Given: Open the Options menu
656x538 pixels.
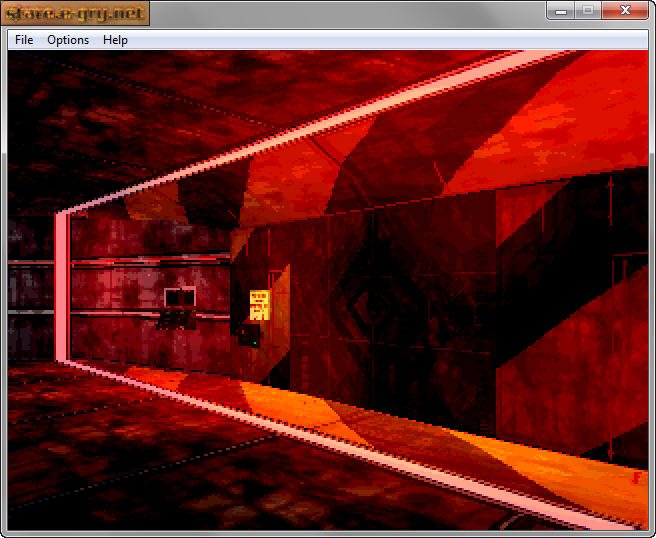Looking at the screenshot, I should [68, 40].
